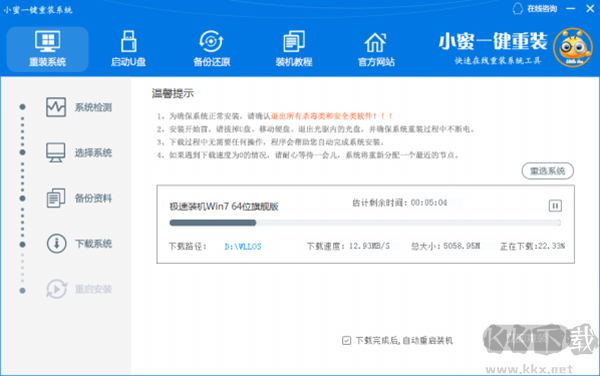Toggle 下载完成后,自动重启装机 checkbox

[x=346, y=340]
